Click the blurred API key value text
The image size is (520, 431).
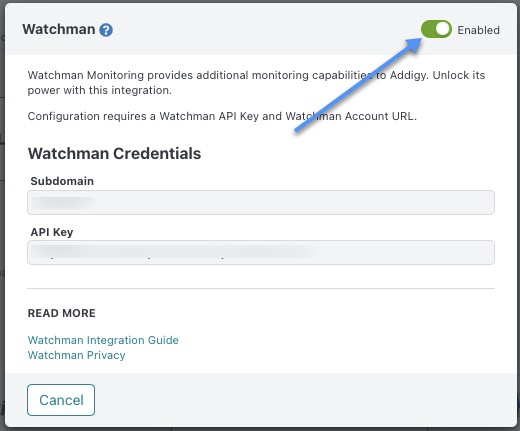173,252
